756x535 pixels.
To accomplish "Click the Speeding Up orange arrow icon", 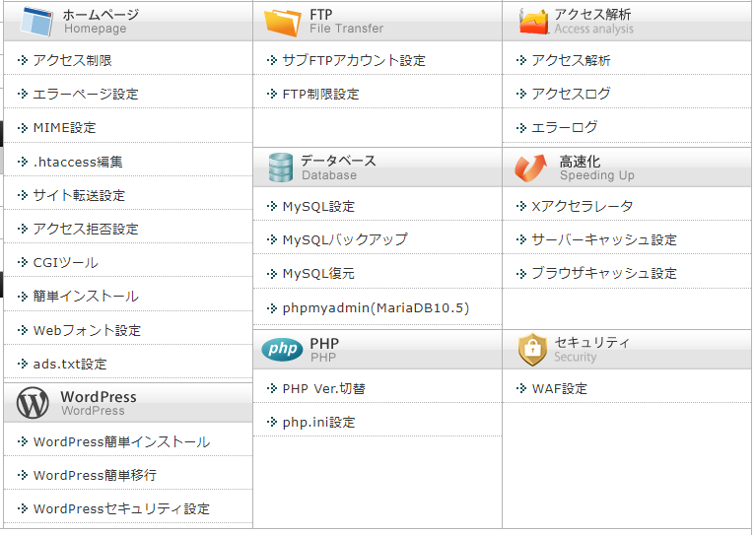I will tap(531, 167).
